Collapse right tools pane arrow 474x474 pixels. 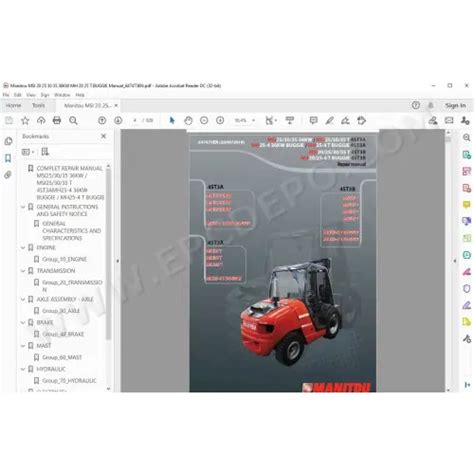(455, 261)
